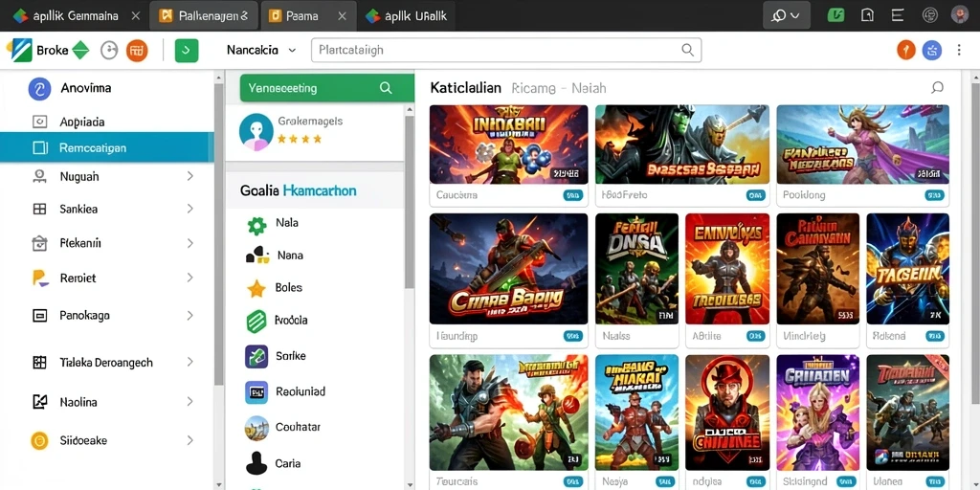Click the green Yanaeceeting search bar

(327, 88)
